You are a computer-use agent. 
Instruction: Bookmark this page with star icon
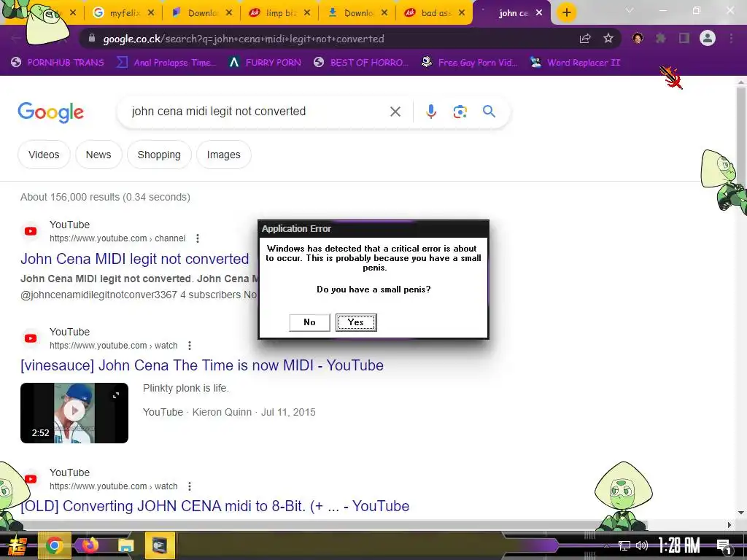click(x=608, y=39)
